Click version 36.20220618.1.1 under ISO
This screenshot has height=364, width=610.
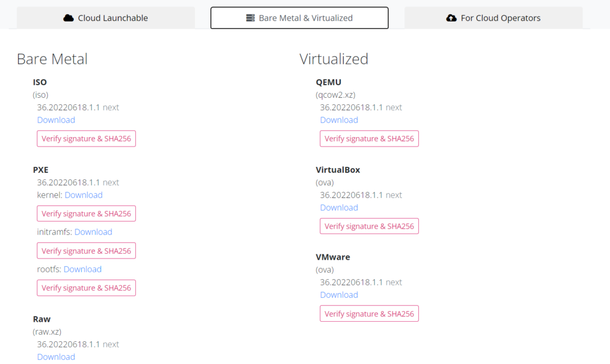(69, 107)
